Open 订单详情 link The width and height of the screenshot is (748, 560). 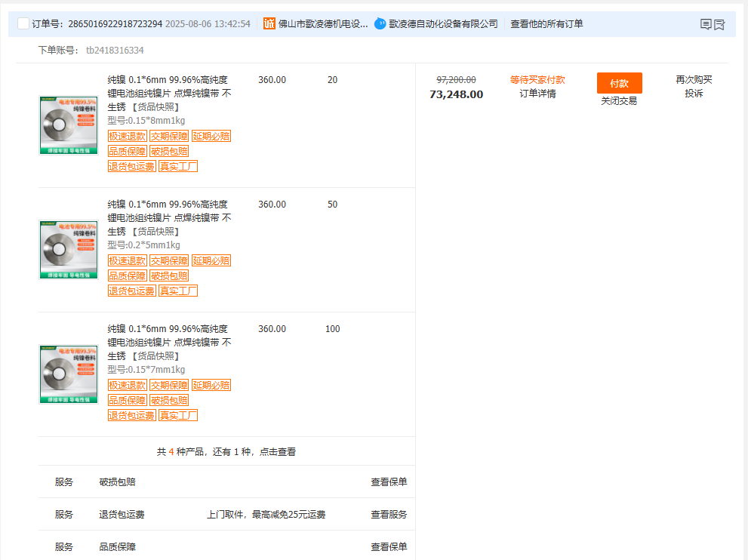(537, 94)
